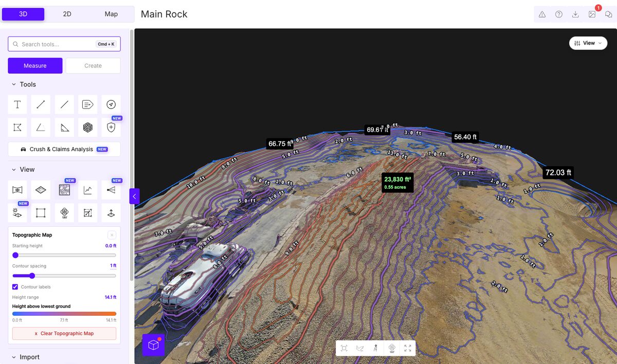Screen dimensions: 617x364
Task: Click the sidebar vertical scrollbar
Action: (132, 154)
